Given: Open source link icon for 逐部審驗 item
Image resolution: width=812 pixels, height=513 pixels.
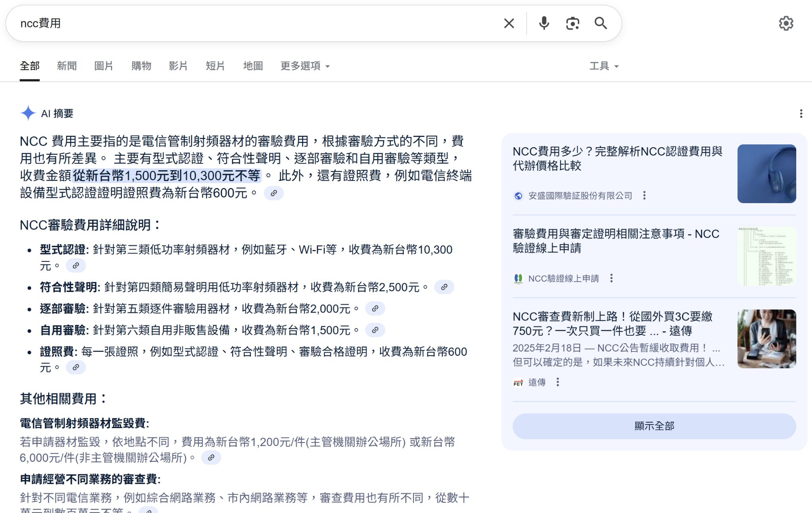Looking at the screenshot, I should [375, 308].
